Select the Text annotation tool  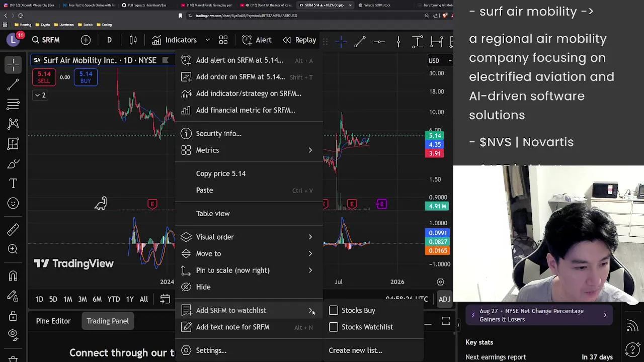pos(13,184)
